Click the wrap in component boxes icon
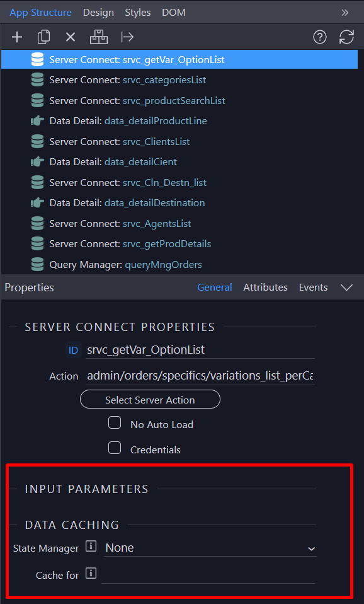 pos(99,37)
